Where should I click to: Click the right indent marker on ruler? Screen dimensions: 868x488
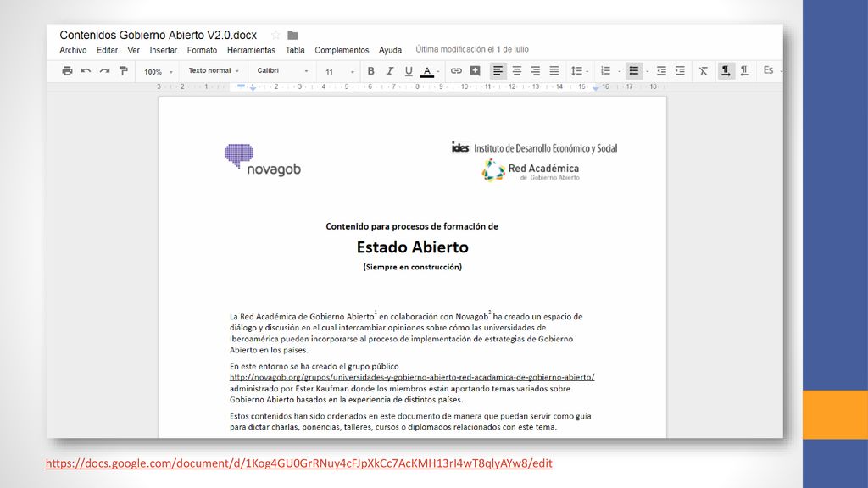tap(596, 87)
